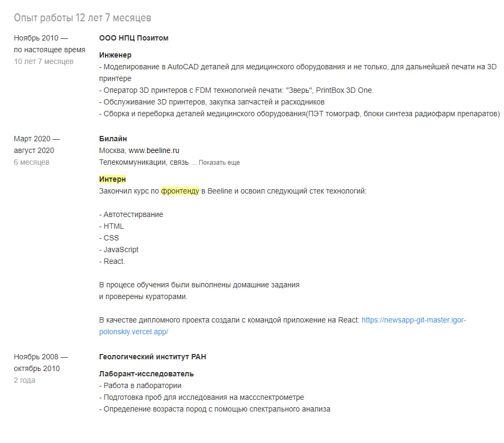Click the "- JavaScript" skill line
Image resolution: width=504 pixels, height=443 pixels.
pos(119,249)
